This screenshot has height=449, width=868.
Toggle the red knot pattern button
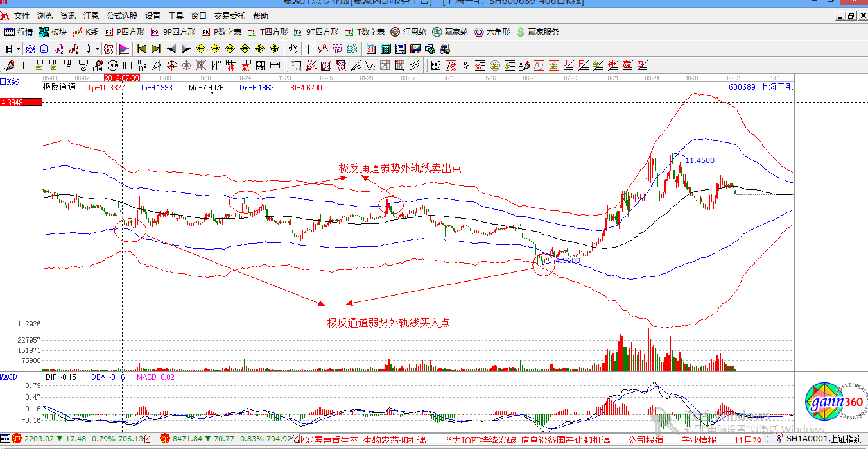click(108, 49)
